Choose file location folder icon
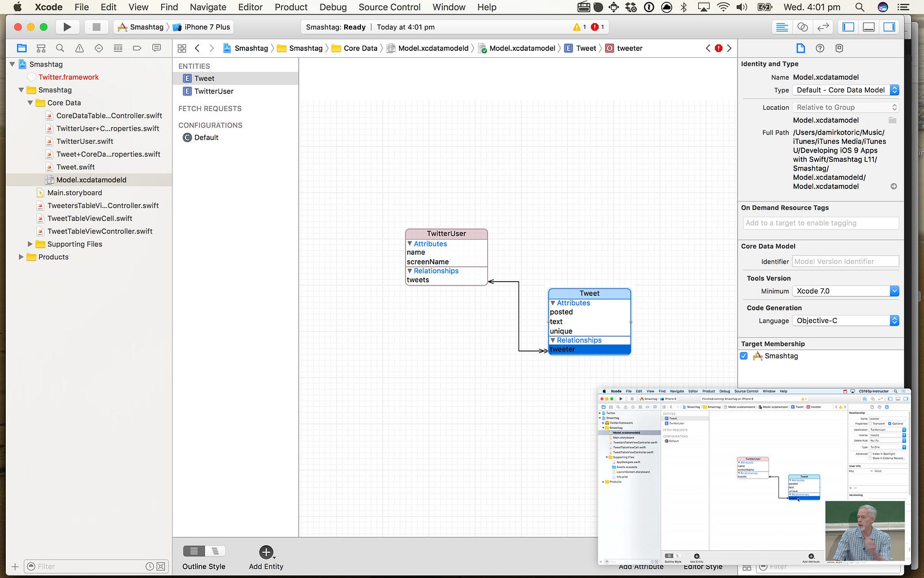This screenshot has height=578, width=924. 893,120
